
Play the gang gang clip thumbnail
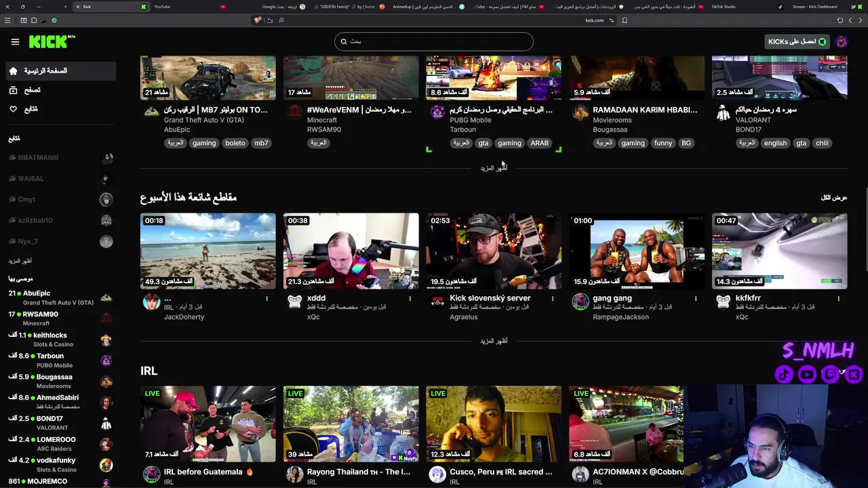[x=637, y=251]
